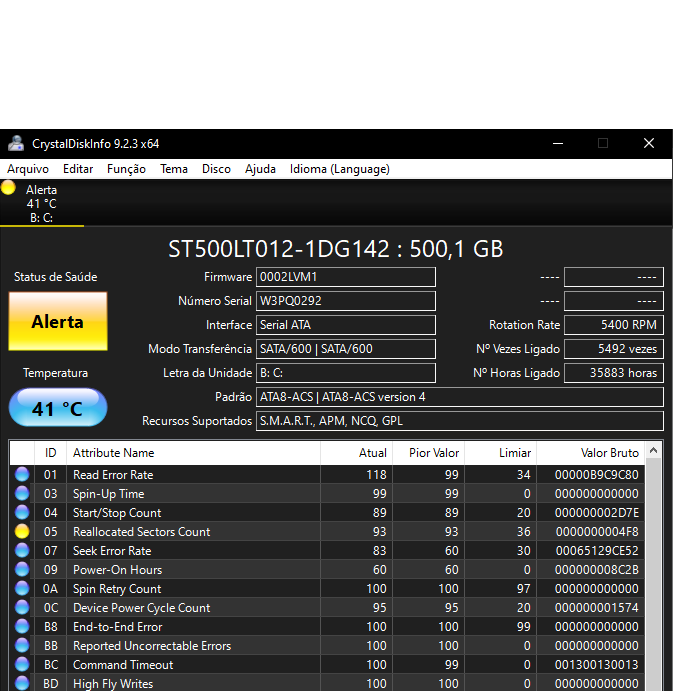This screenshot has height=691, width=673.
Task: Click the Firmware field 0002LVM1
Action: pos(346,277)
